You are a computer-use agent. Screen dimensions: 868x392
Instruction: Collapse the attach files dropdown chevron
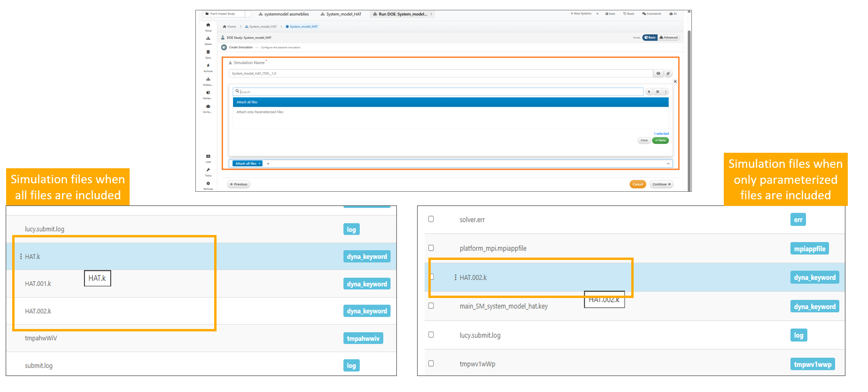668,164
